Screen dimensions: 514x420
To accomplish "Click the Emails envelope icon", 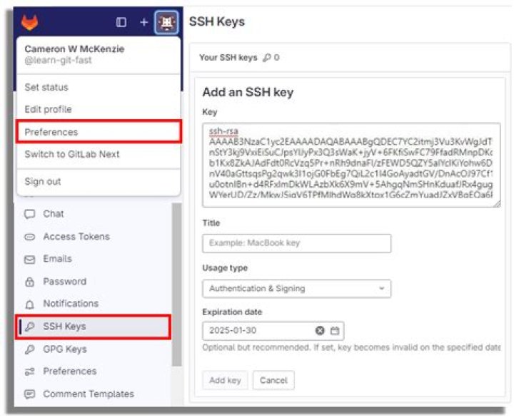I will [29, 260].
